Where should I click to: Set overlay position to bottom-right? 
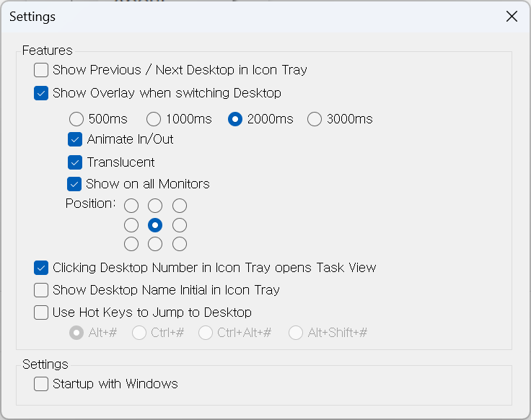click(180, 244)
